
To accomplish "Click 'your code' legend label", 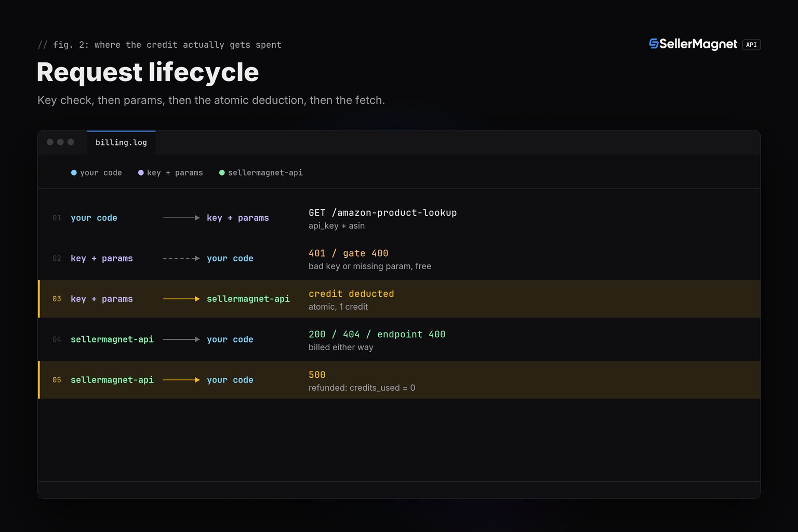I will (x=101, y=172).
